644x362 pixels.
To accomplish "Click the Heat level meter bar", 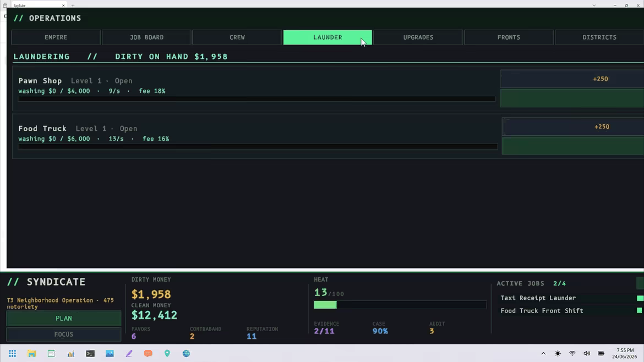I will click(x=400, y=305).
